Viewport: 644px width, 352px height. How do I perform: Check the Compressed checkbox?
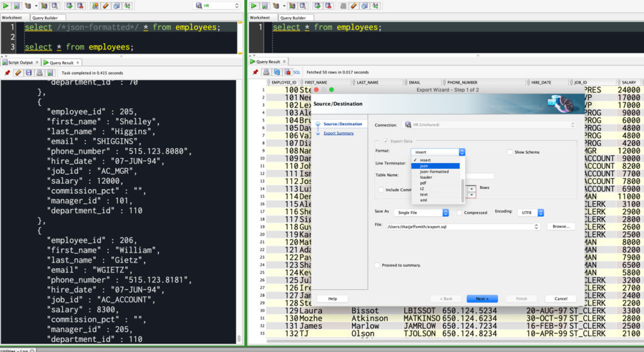pos(460,213)
